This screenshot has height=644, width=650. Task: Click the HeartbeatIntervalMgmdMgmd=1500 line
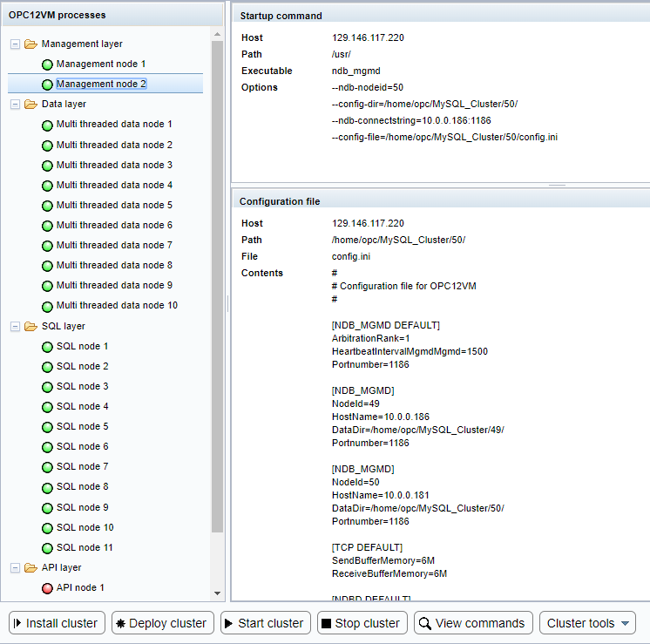point(410,352)
